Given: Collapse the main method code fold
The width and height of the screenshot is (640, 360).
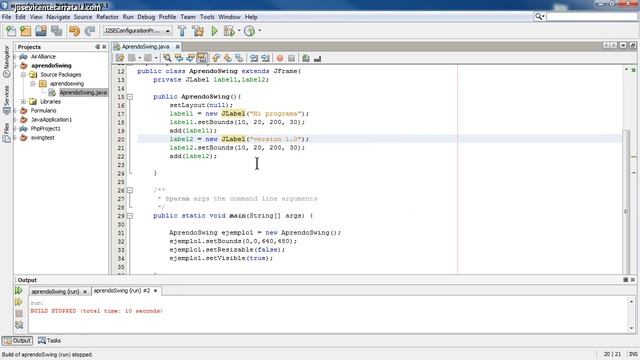Looking at the screenshot, I should [130, 216].
